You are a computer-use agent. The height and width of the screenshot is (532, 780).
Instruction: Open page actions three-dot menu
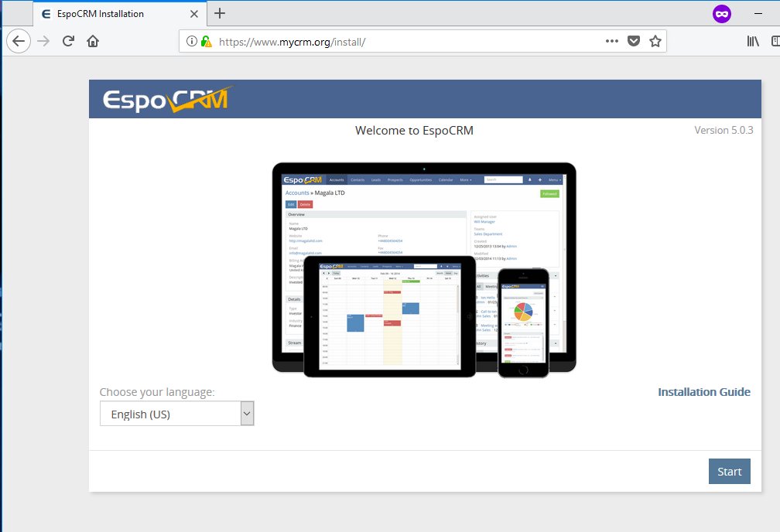(612, 41)
